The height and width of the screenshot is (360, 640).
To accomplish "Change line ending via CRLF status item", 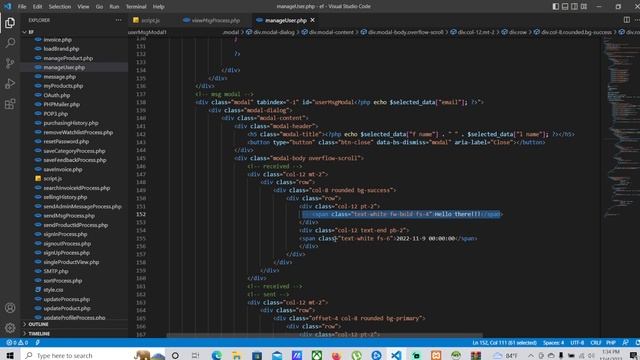I will [596, 343].
